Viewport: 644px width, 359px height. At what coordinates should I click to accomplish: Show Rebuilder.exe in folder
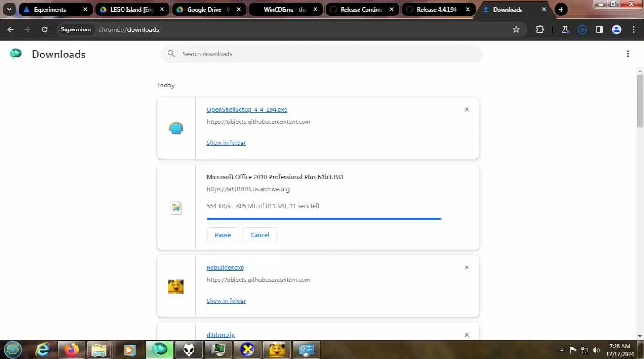[x=226, y=301]
